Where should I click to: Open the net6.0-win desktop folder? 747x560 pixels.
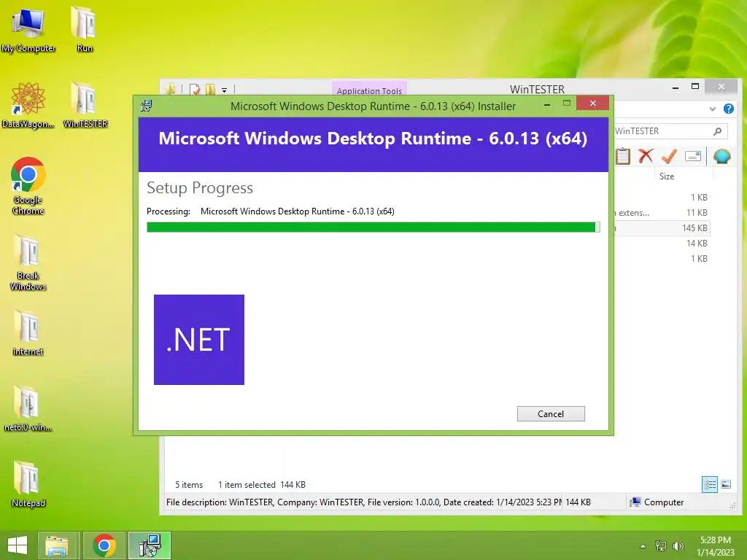pos(28,408)
